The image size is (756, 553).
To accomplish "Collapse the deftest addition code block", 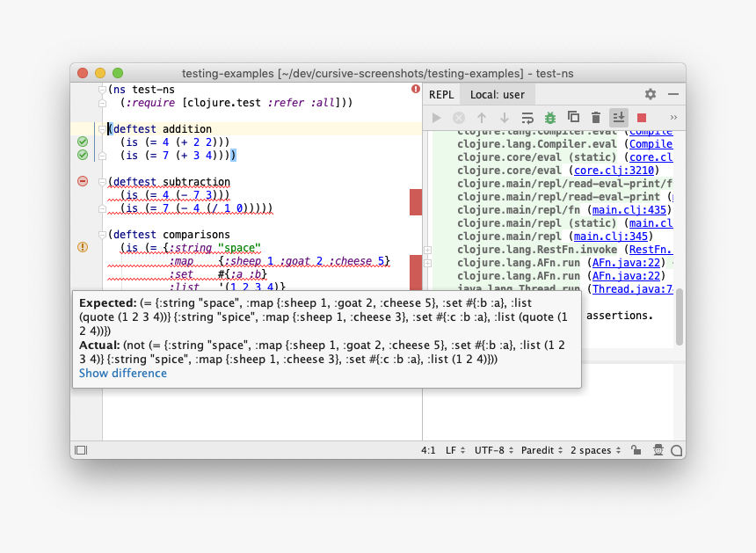I will coord(102,129).
